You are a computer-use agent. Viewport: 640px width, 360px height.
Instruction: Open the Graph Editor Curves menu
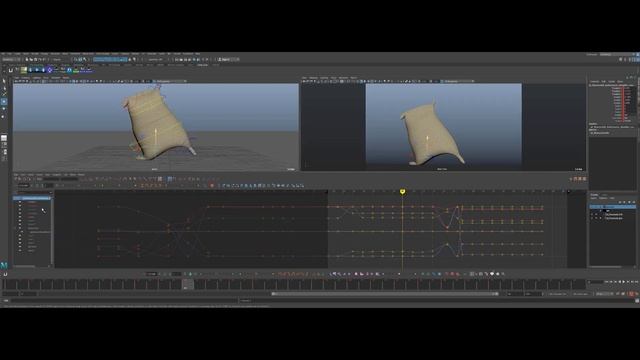pos(39,175)
